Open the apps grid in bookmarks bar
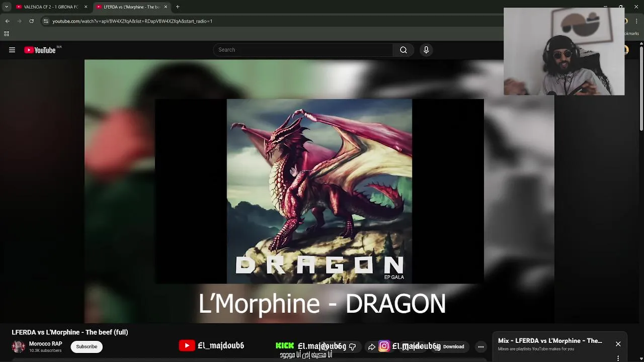The height and width of the screenshot is (362, 644). tap(7, 34)
